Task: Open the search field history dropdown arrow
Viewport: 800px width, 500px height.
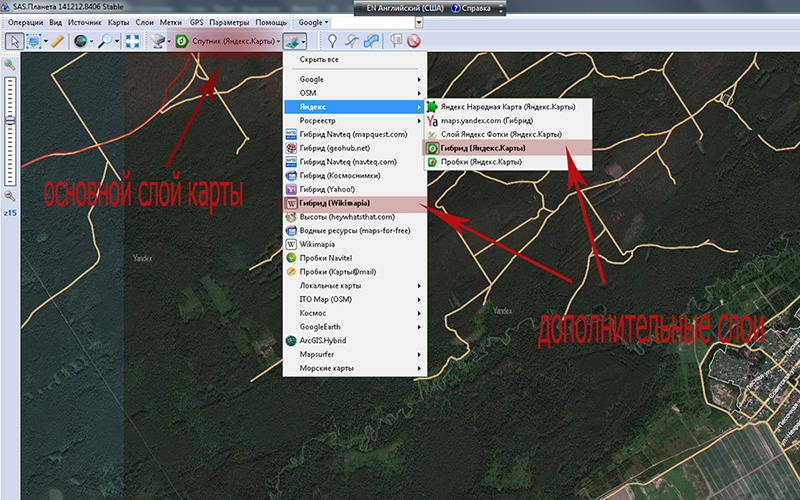Action: [419, 22]
